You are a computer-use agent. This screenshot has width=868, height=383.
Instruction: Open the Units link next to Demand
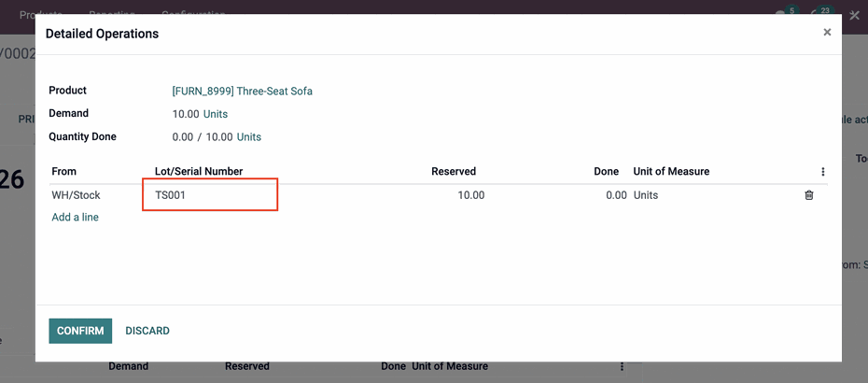click(x=216, y=114)
